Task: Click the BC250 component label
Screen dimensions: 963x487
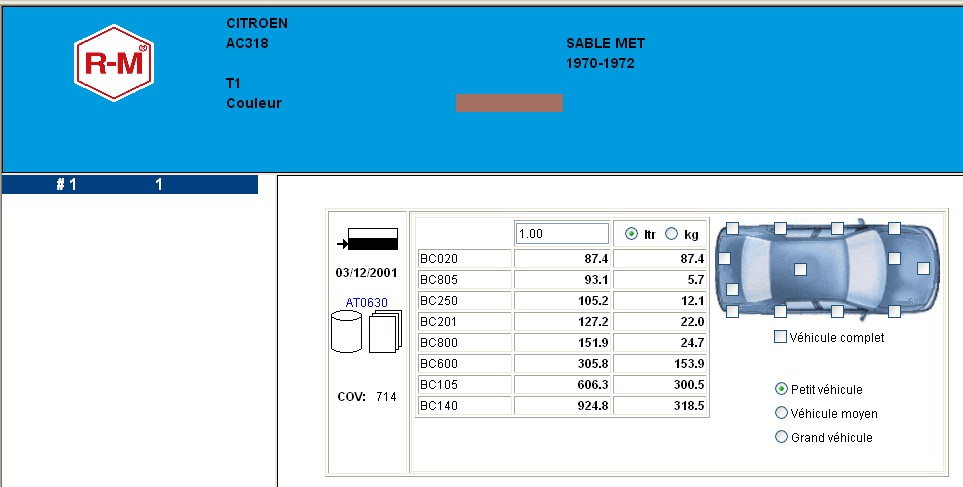Action: point(464,301)
